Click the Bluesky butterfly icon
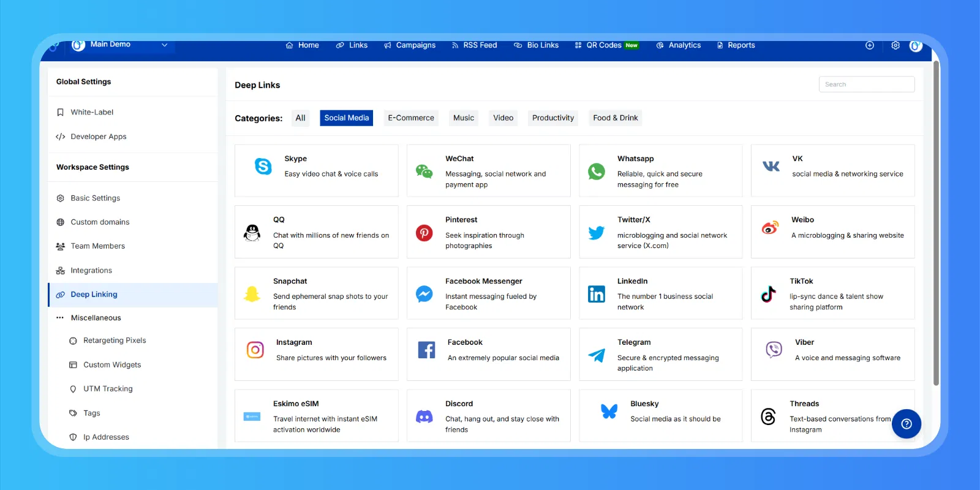This screenshot has height=490, width=980. tap(609, 412)
